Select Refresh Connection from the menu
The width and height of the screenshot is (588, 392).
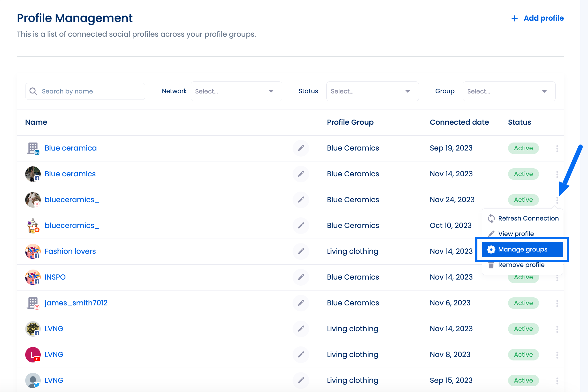click(x=523, y=218)
